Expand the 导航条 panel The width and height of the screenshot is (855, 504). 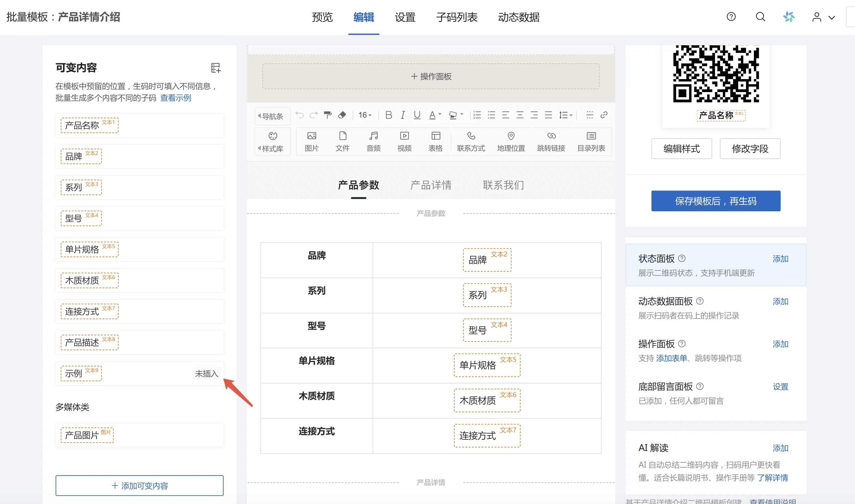point(272,116)
